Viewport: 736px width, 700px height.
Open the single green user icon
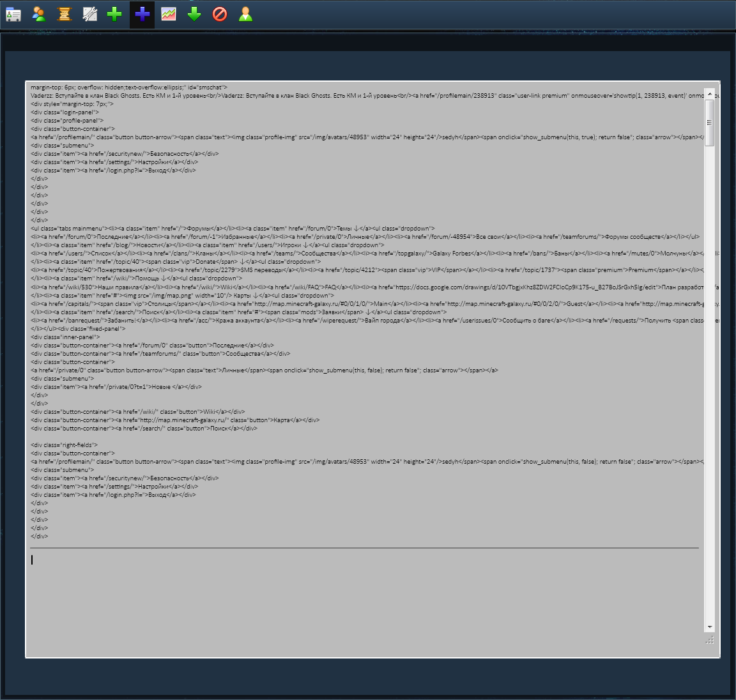click(245, 14)
